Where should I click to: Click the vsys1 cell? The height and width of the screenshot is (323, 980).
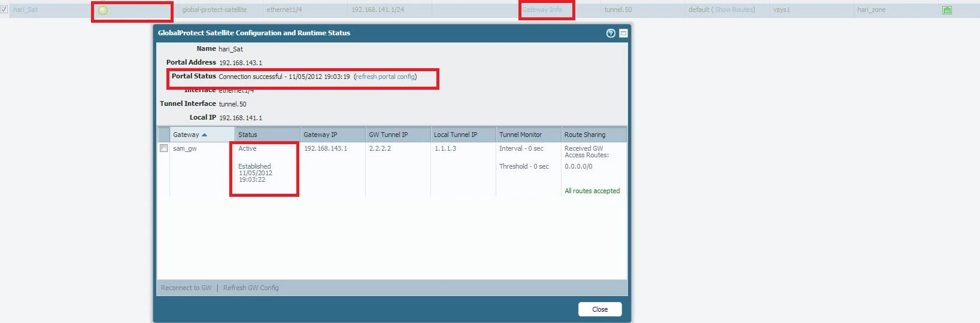pos(781,10)
